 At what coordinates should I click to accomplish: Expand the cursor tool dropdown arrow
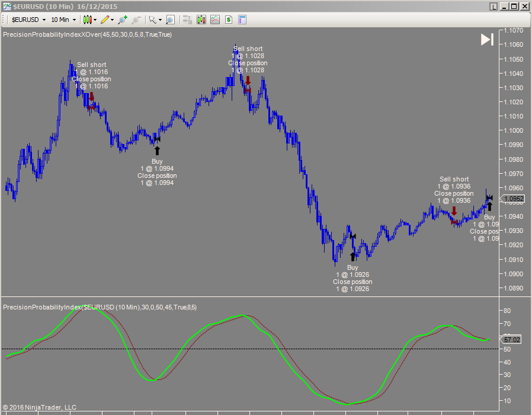(x=161, y=20)
